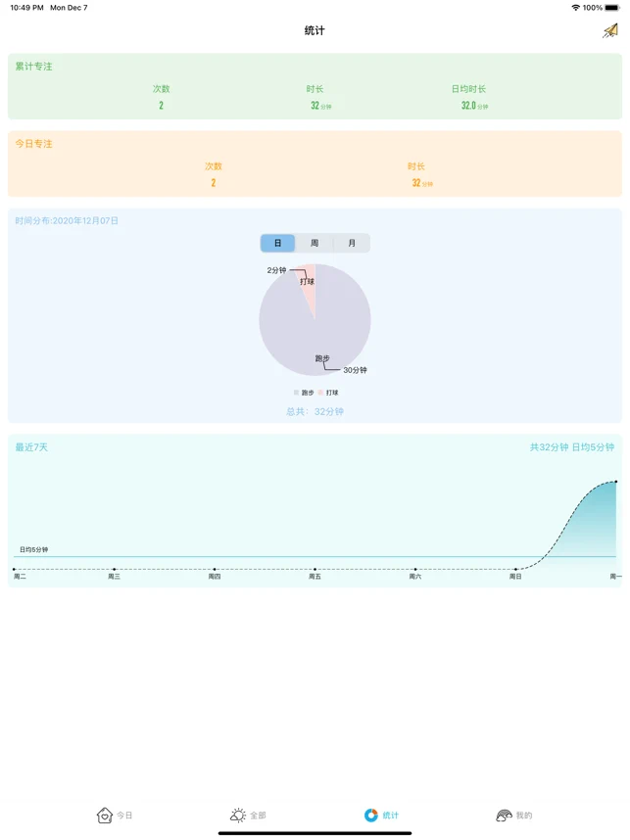The width and height of the screenshot is (630, 840).
Task: Switch the pie chart to 月 view
Action: point(352,243)
